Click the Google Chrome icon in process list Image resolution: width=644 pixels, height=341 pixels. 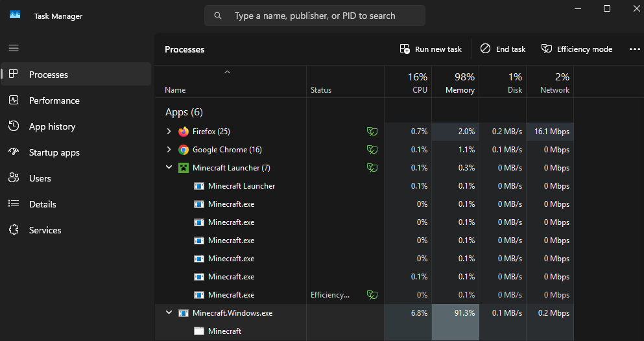[x=184, y=150]
